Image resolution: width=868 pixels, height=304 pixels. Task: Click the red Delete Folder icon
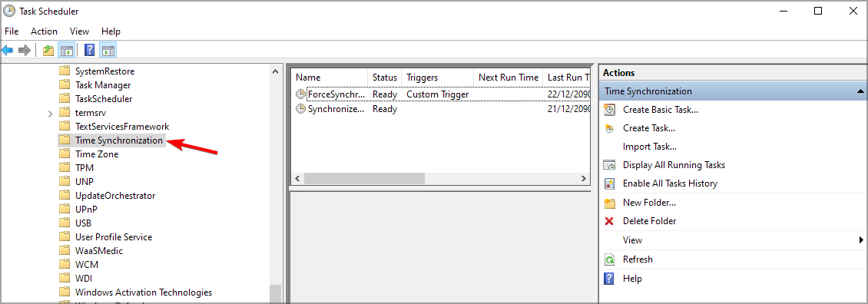(609, 221)
